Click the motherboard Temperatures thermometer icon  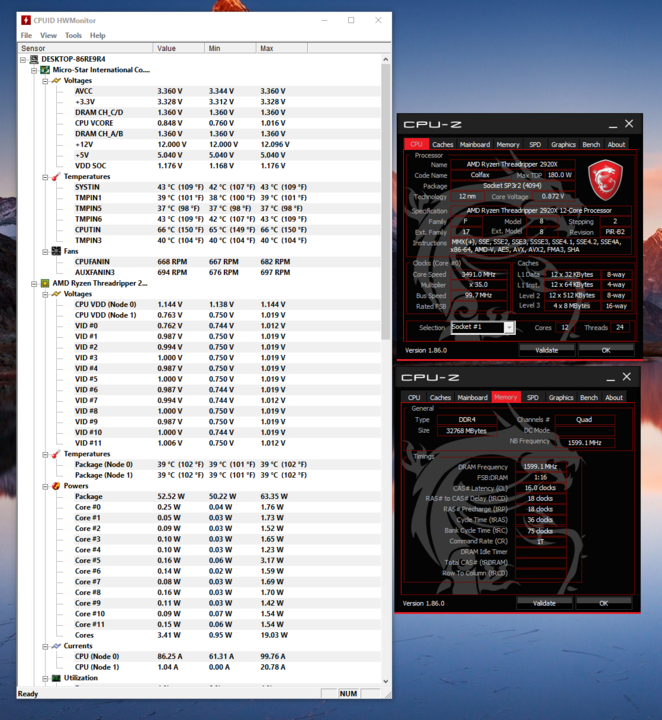pos(56,176)
